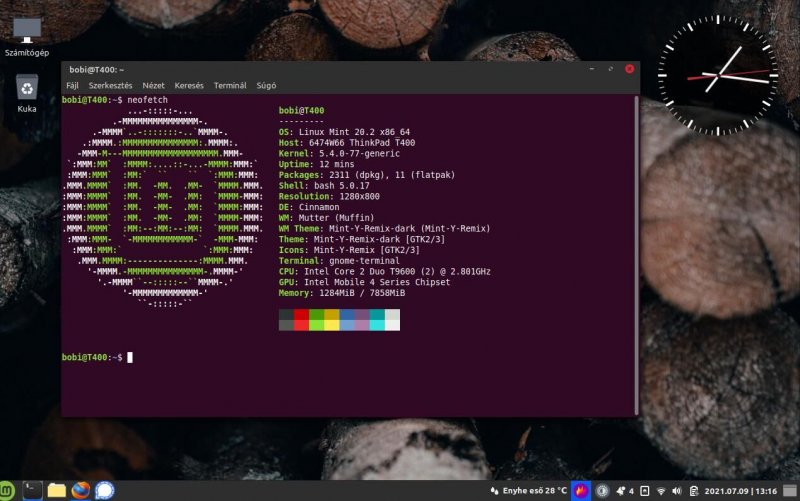This screenshot has width=800, height=501.
Task: Click the flame applet in tray
Action: pyautogui.click(x=581, y=491)
